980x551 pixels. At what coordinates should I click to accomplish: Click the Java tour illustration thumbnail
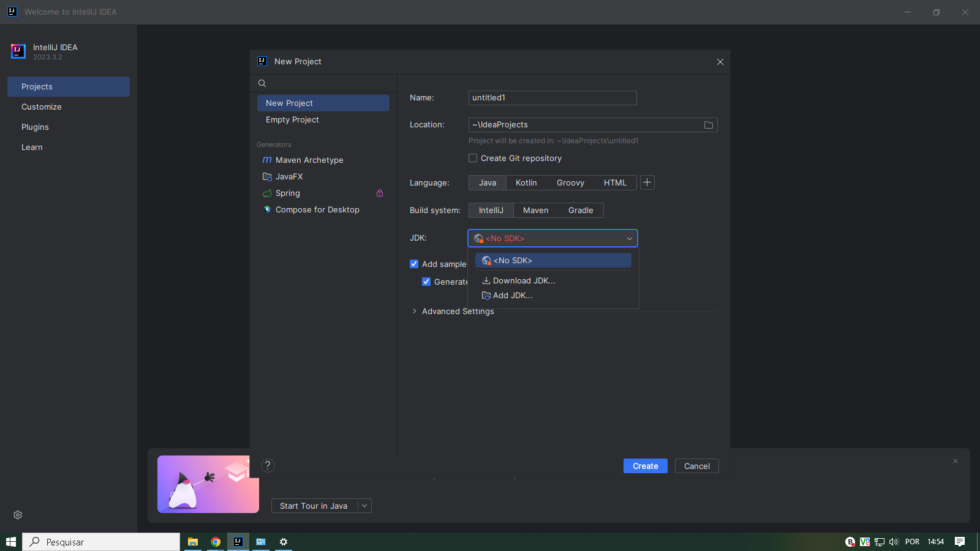pyautogui.click(x=208, y=484)
